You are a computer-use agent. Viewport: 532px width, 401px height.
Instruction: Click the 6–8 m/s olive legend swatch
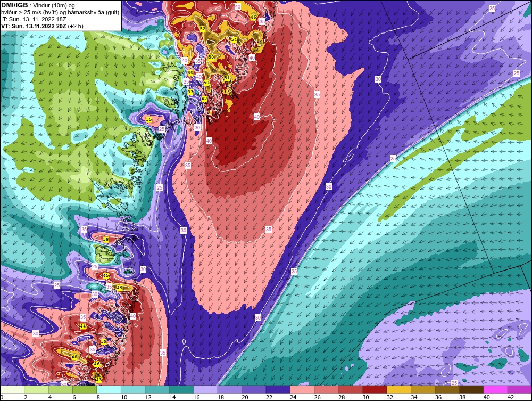point(85,389)
